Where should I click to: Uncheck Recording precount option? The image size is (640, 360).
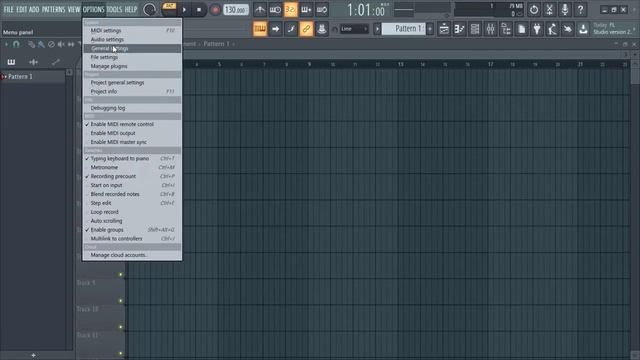coord(132,176)
